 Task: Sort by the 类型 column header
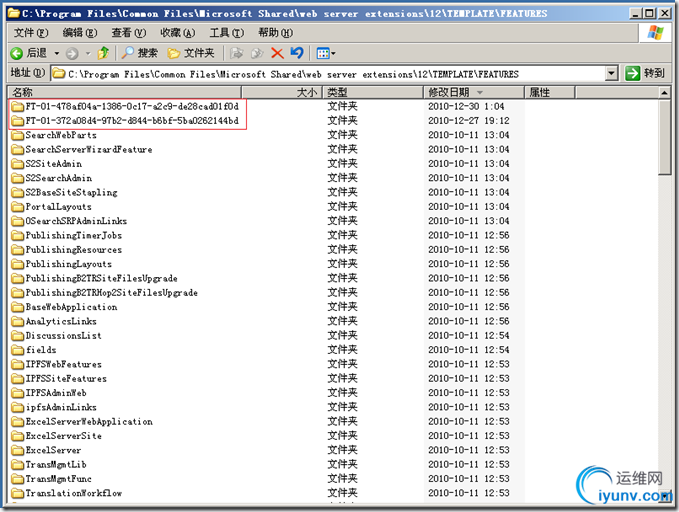pyautogui.click(x=373, y=92)
